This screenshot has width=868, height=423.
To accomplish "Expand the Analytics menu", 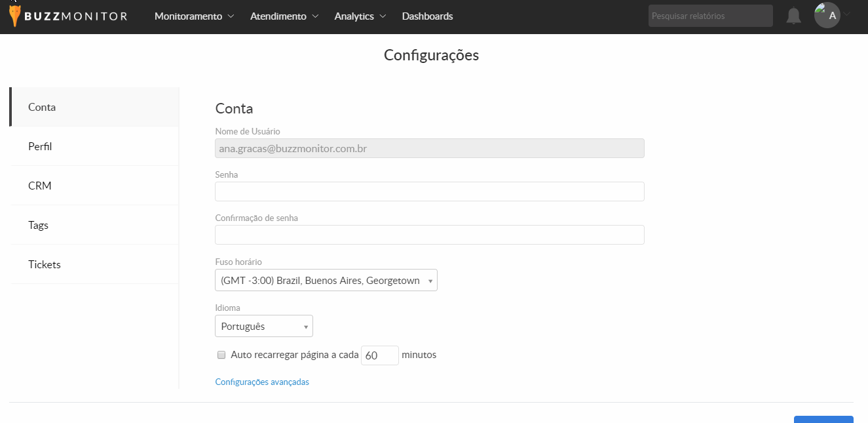I will [x=360, y=16].
